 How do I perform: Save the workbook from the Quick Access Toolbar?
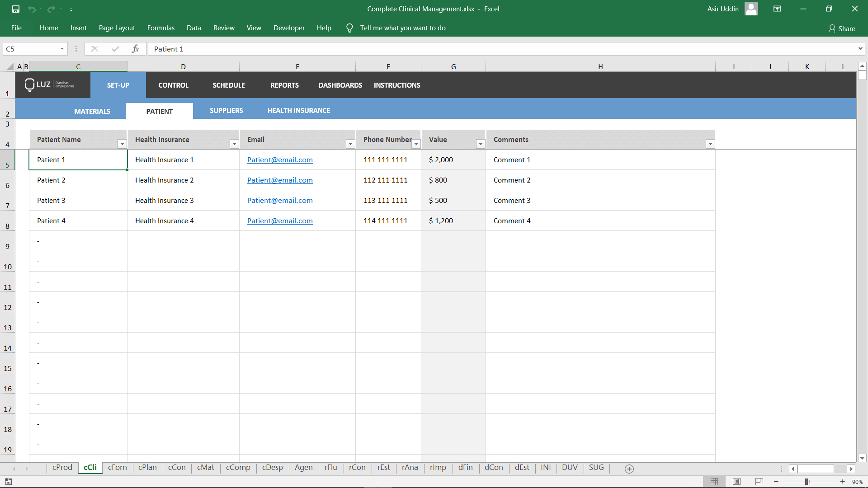(x=15, y=9)
